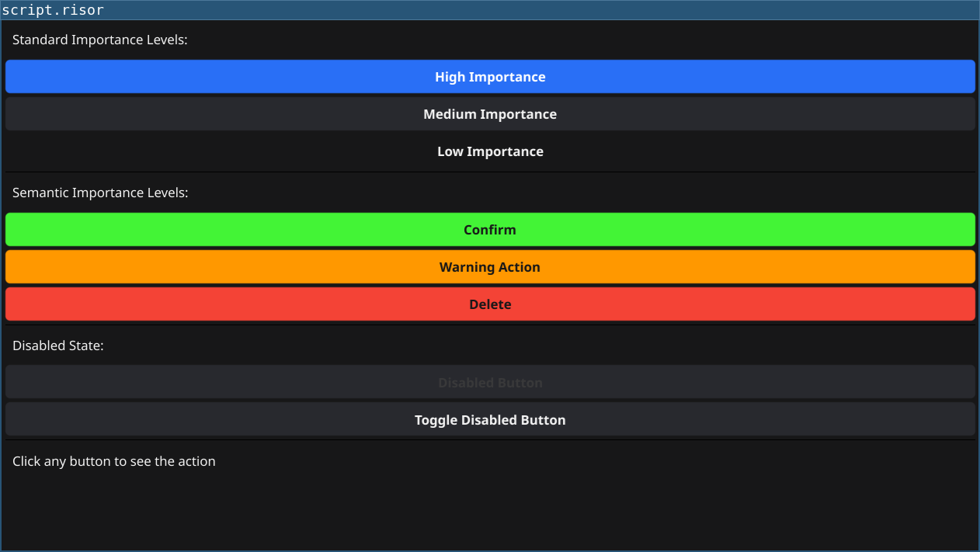Activate the Low Importance button
The width and height of the screenshot is (980, 552).
(x=490, y=151)
